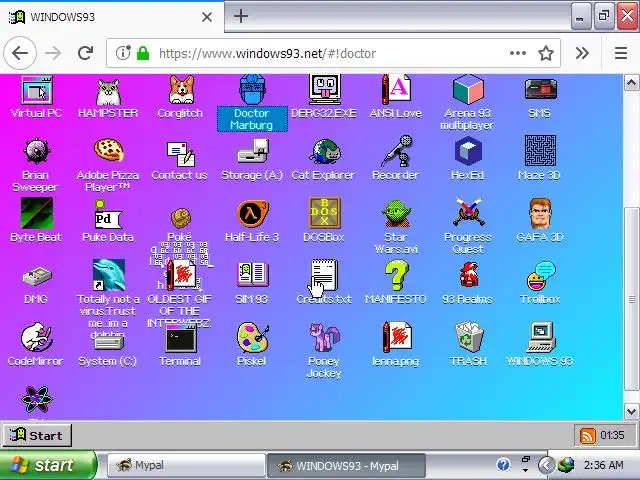This screenshot has width=640, height=480.
Task: Launch ANSI Love icon
Action: tap(396, 89)
